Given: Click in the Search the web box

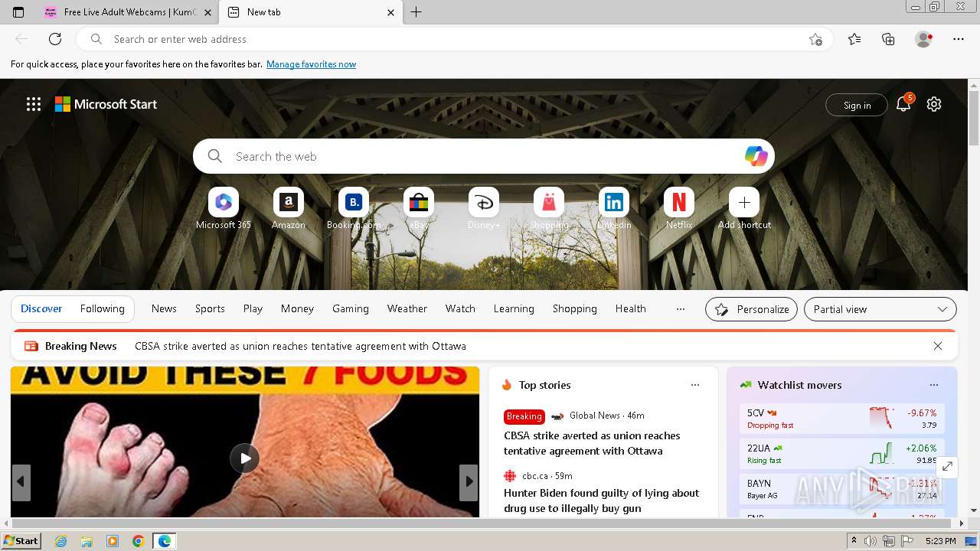Looking at the screenshot, I should click(x=482, y=156).
